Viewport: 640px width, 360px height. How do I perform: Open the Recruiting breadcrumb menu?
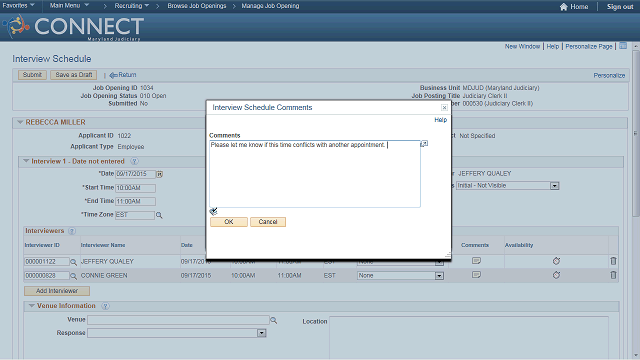[131, 6]
